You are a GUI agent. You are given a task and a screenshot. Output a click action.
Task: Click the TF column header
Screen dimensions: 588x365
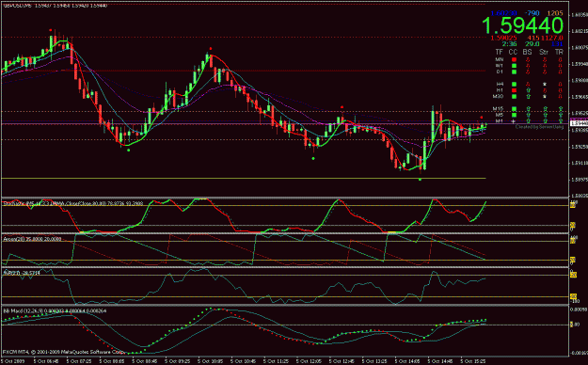pos(500,52)
